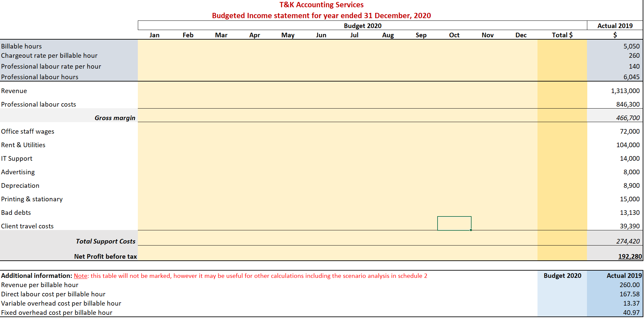Select the Jan column header
Image resolution: width=644 pixels, height=331 pixels.
click(155, 35)
